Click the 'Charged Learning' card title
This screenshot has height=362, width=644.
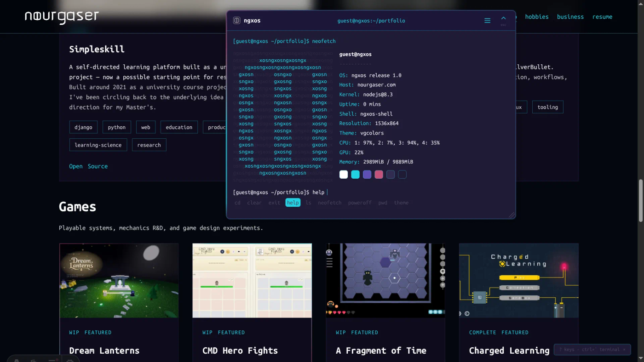pos(509,351)
